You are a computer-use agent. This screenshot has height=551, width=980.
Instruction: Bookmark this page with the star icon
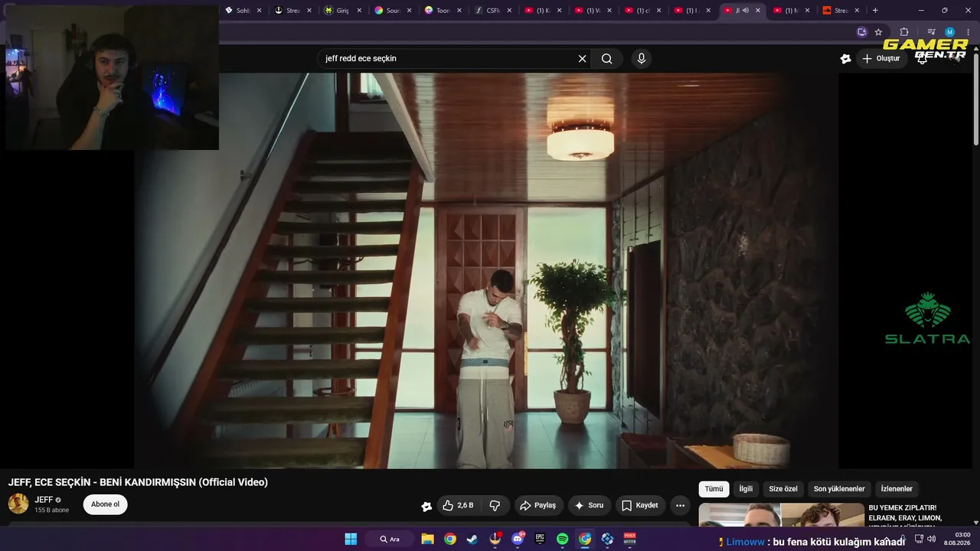(x=878, y=32)
